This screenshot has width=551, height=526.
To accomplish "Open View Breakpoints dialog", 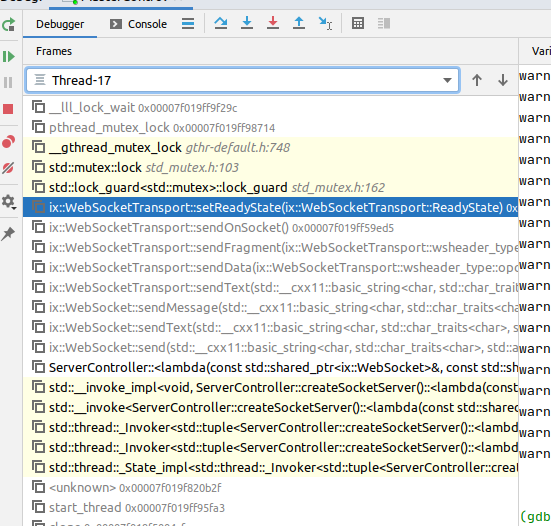I will click(x=8, y=142).
